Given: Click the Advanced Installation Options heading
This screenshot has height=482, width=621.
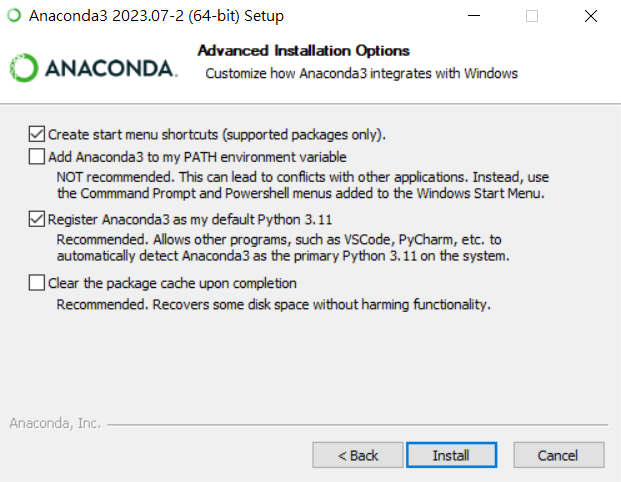Looking at the screenshot, I should point(303,51).
